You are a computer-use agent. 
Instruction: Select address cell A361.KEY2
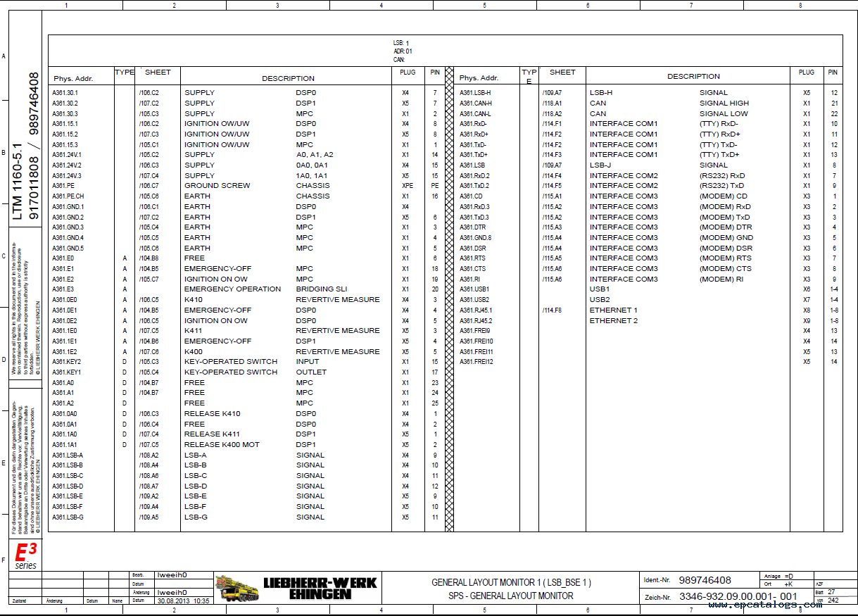point(66,362)
